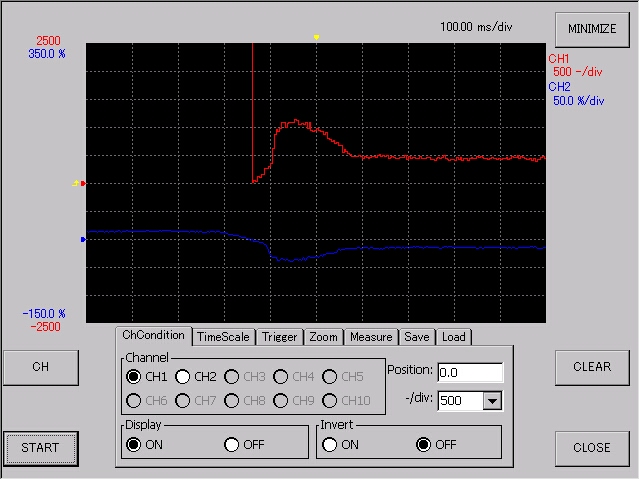Set Display to ON
Image resolution: width=640 pixels, height=480 pixels.
pyautogui.click(x=133, y=444)
